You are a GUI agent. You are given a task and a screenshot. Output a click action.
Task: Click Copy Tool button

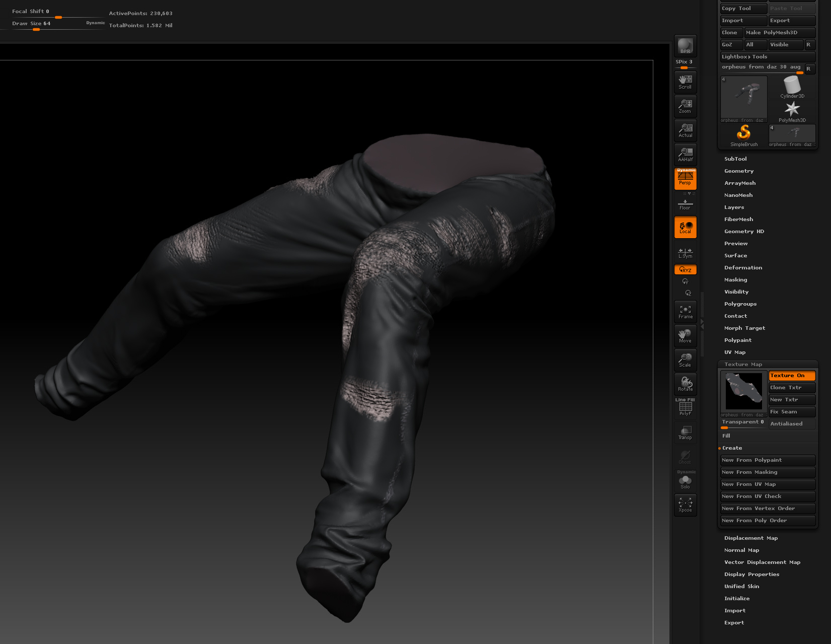pyautogui.click(x=744, y=9)
